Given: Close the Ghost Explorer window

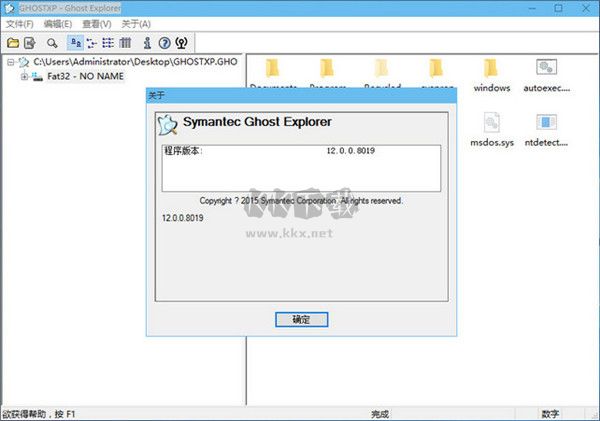Looking at the screenshot, I should [x=586, y=8].
